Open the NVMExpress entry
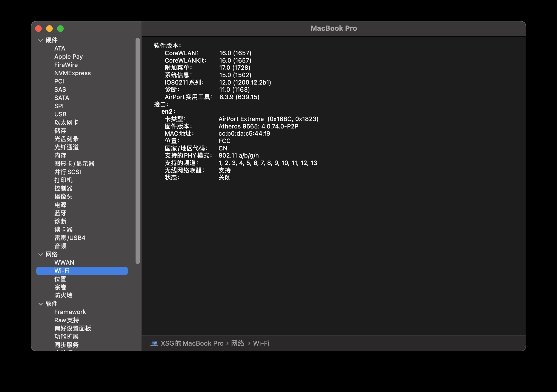Image resolution: width=557 pixels, height=392 pixels. tap(72, 73)
